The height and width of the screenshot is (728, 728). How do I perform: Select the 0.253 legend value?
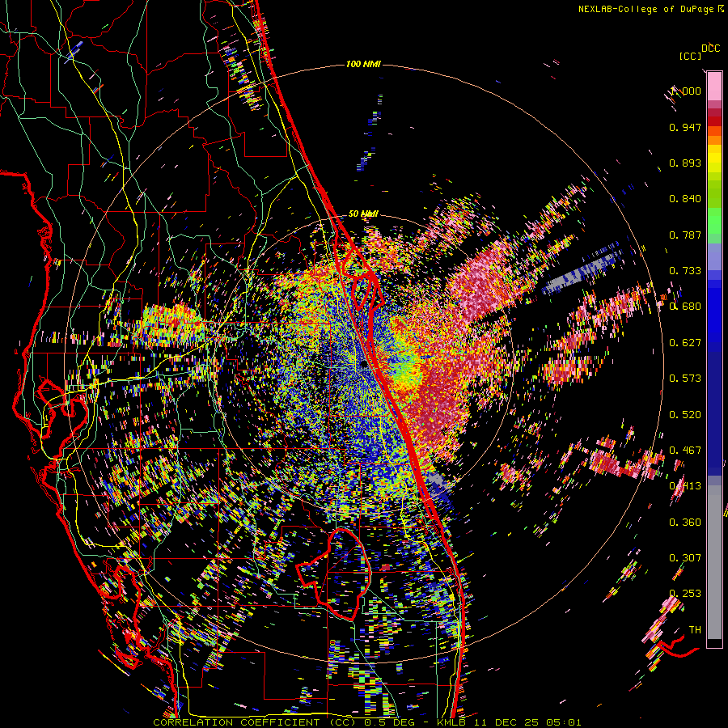pyautogui.click(x=685, y=594)
